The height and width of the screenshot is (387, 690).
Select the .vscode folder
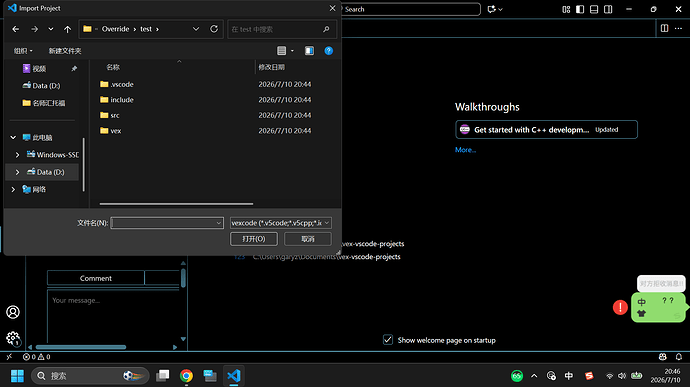(x=117, y=84)
